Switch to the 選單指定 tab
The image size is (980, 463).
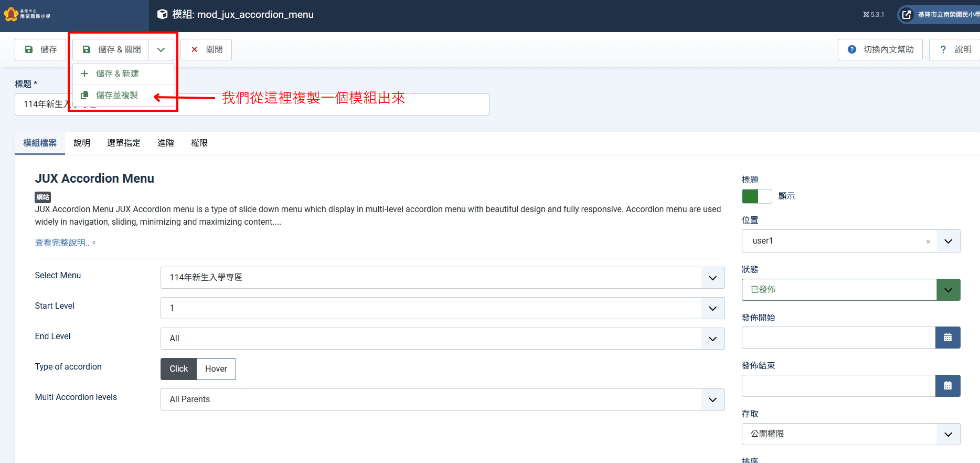(124, 143)
